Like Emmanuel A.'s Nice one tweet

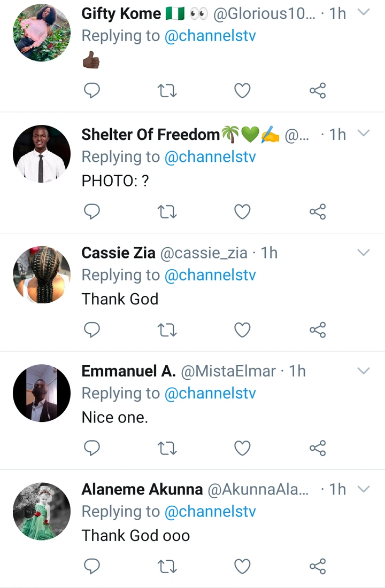pos(243,448)
